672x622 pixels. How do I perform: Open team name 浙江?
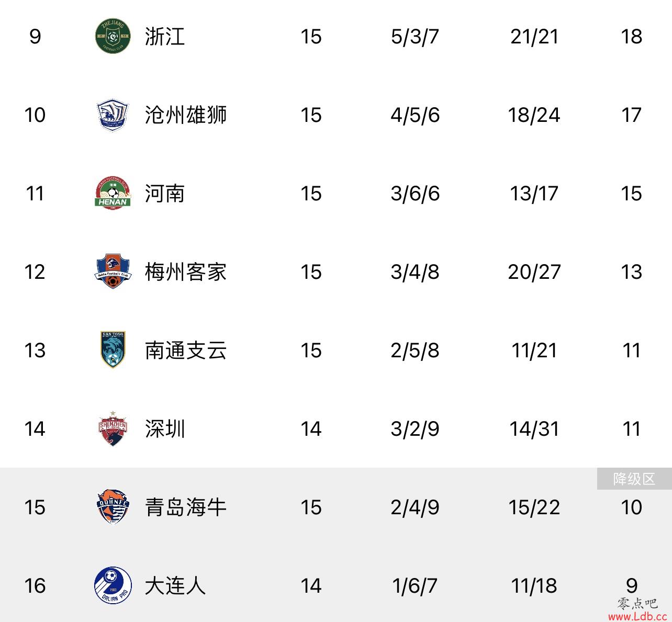tap(165, 37)
